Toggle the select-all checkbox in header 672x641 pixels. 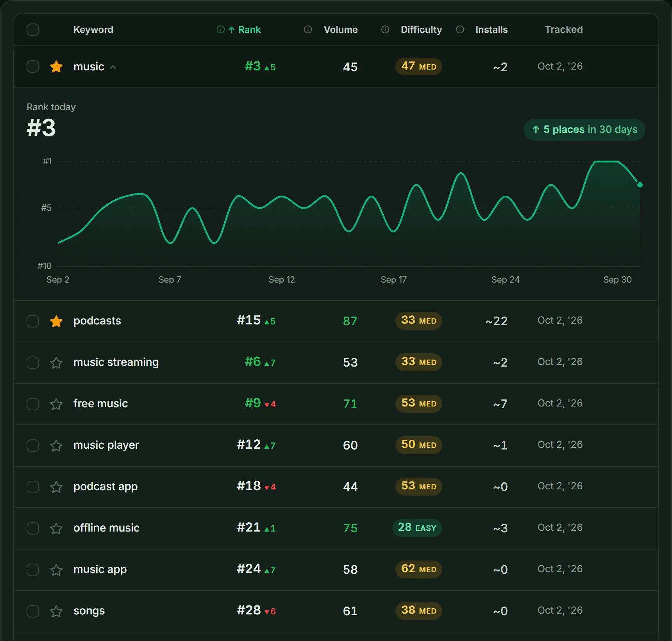pyautogui.click(x=33, y=30)
